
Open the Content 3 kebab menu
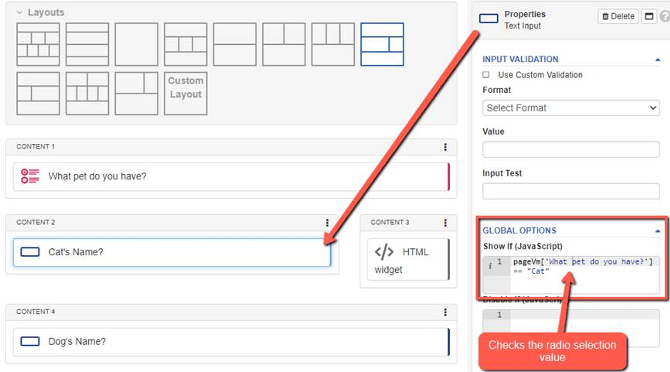[x=445, y=223]
